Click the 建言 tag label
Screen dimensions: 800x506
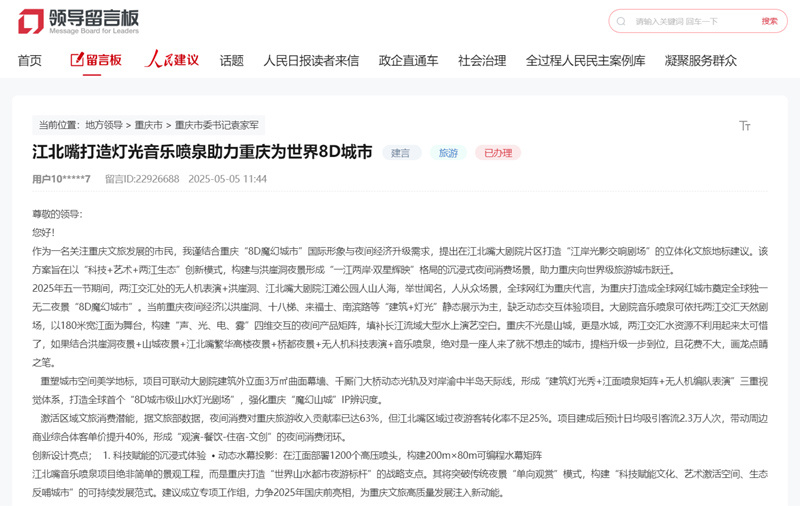(400, 153)
